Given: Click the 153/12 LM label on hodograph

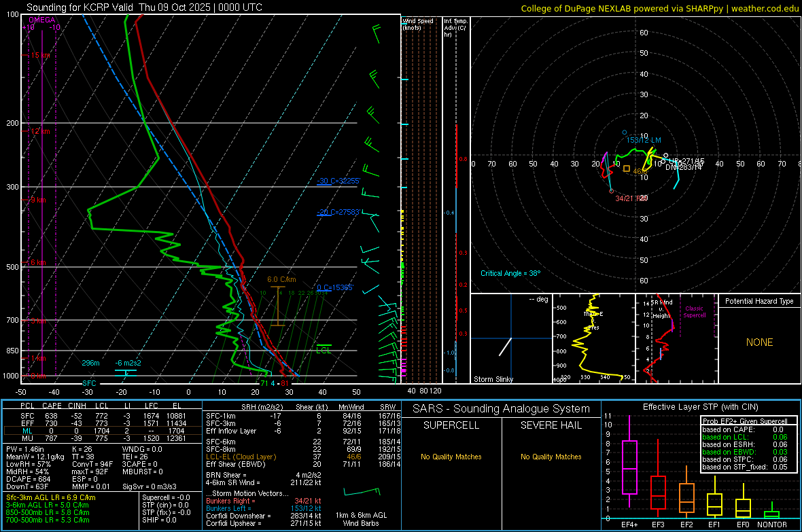Looking at the screenshot, I should tap(644, 140).
